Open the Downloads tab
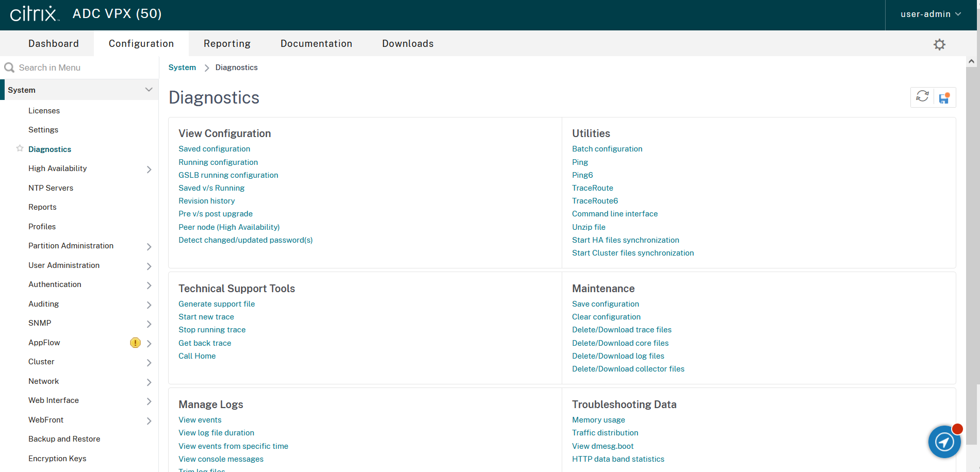Image resolution: width=980 pixels, height=472 pixels. point(408,43)
